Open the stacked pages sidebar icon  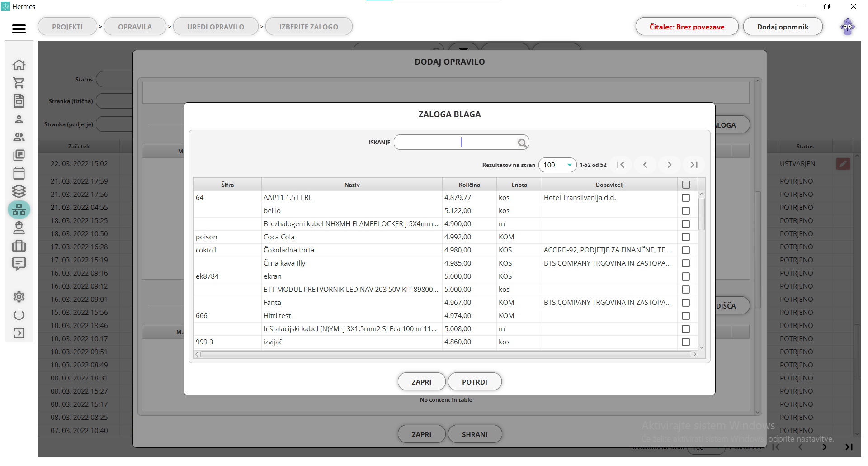pos(19,155)
